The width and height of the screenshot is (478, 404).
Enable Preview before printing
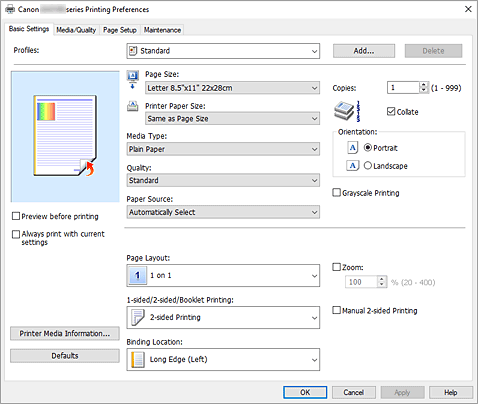pyautogui.click(x=16, y=216)
